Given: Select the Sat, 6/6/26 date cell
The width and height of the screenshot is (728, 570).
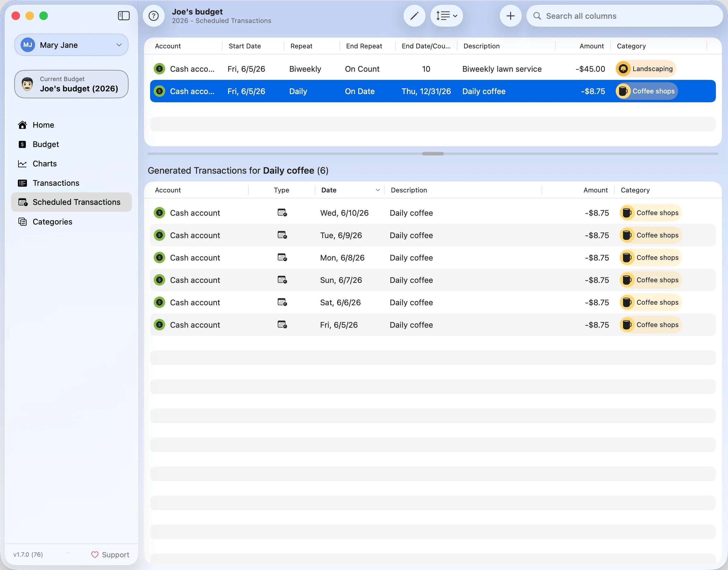Looking at the screenshot, I should pyautogui.click(x=340, y=302).
